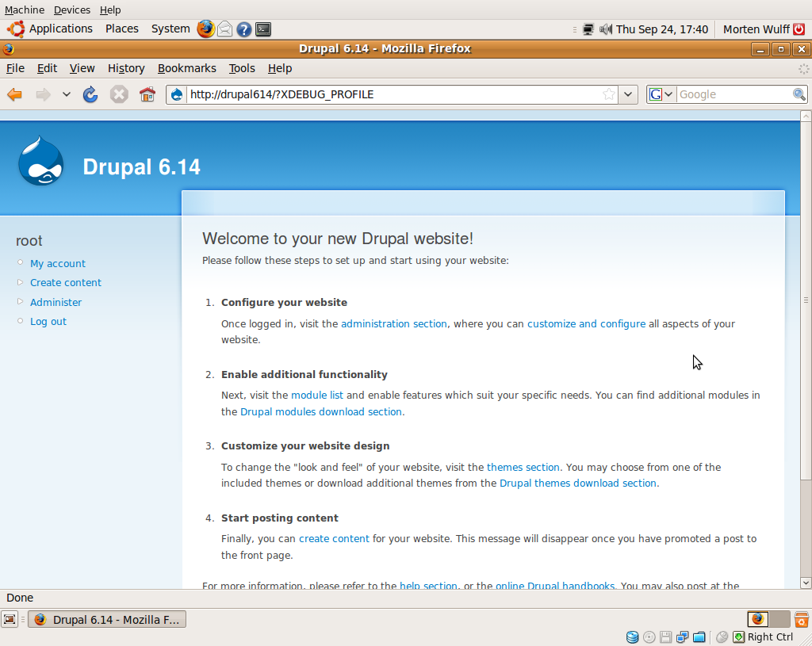Click the Stop loading button
The width and height of the screenshot is (812, 646).
(x=119, y=94)
